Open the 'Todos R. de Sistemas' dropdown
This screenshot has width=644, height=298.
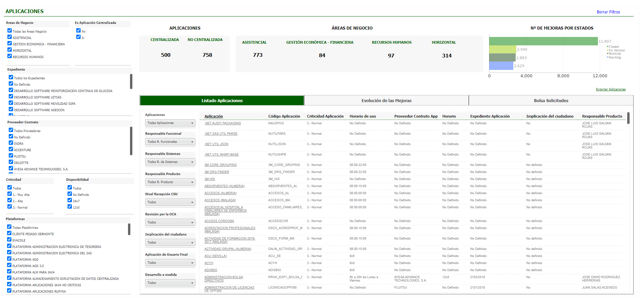[x=170, y=162]
